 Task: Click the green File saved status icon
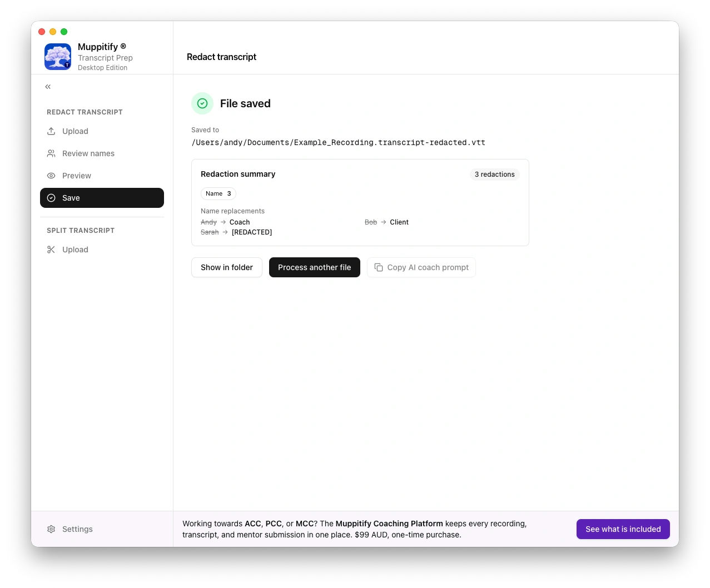tap(202, 103)
